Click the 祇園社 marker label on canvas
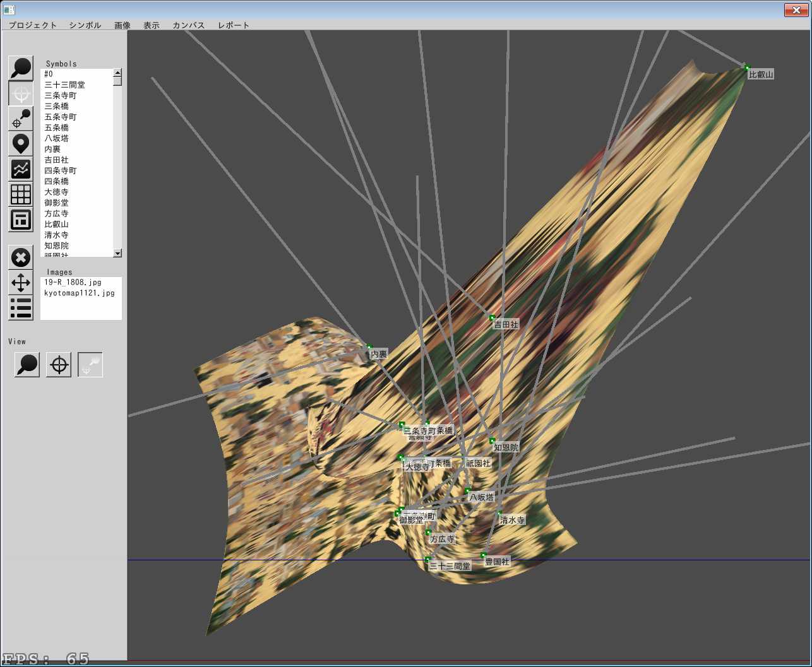The width and height of the screenshot is (812, 667). point(478,463)
